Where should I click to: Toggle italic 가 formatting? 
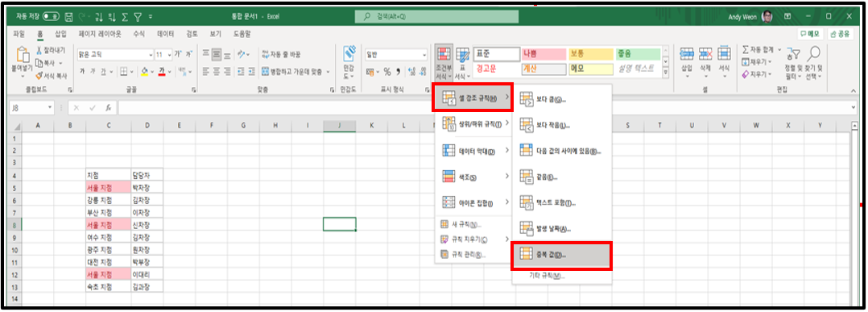click(x=92, y=72)
